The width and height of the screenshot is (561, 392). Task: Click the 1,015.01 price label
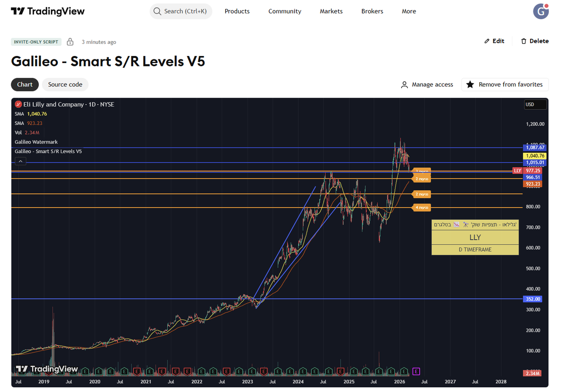[535, 163]
